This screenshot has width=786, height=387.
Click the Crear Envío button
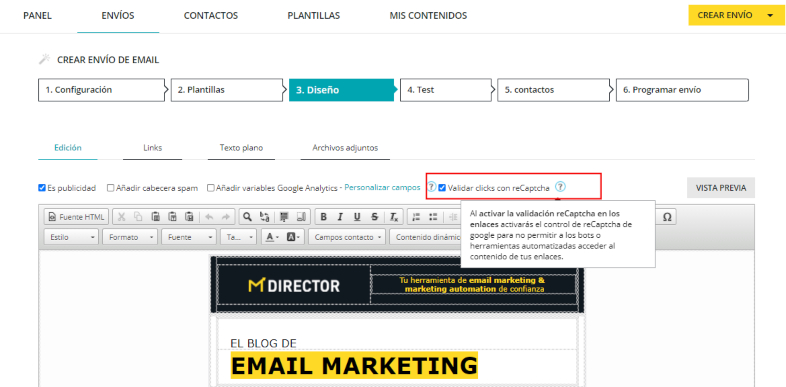pyautogui.click(x=725, y=16)
